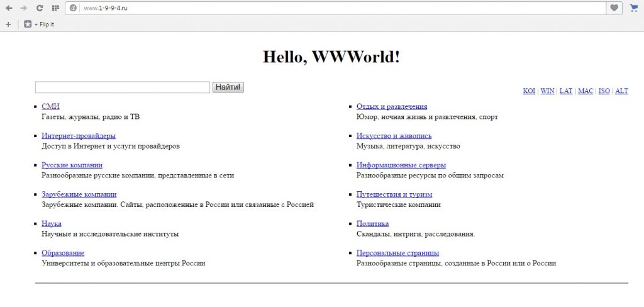Reload the page with the refresh icon
This screenshot has width=644, height=307.
coord(40,8)
